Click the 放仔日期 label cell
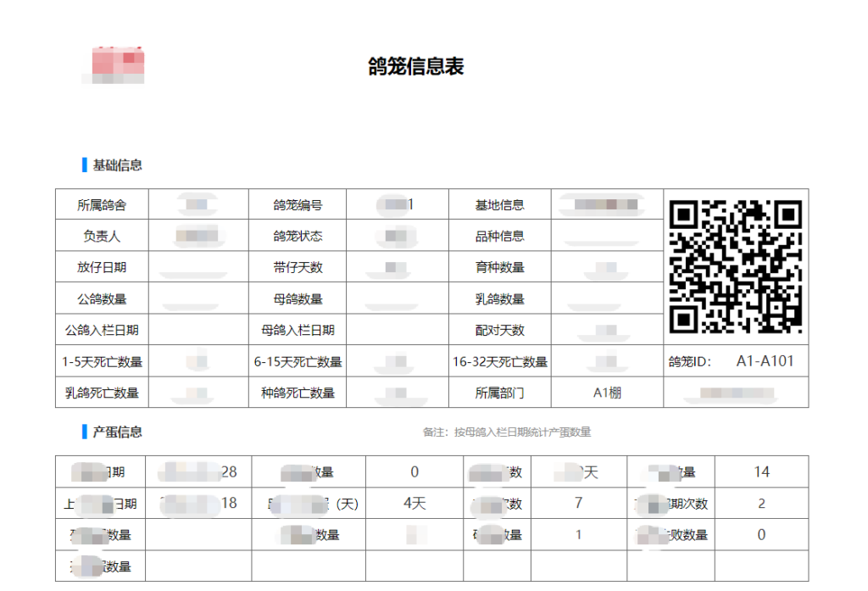The width and height of the screenshot is (868, 591). tap(102, 267)
